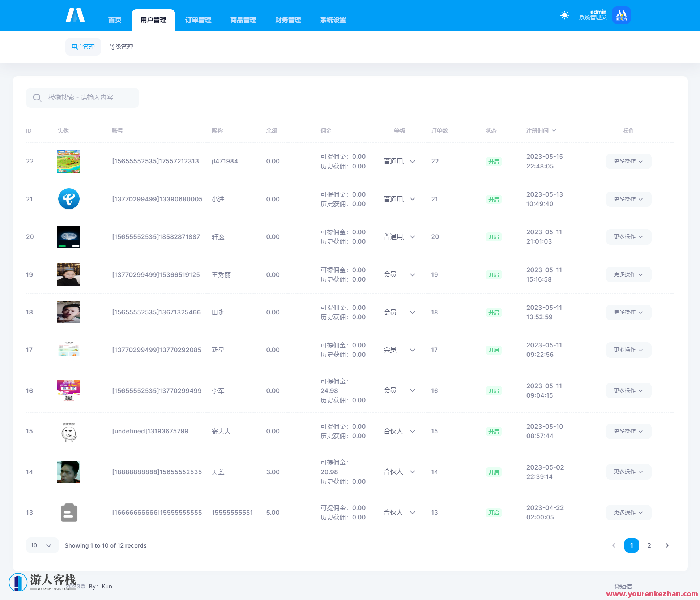Open 合伙人 level dropdown for user 15
Viewport: 700px width, 600px height.
point(399,431)
